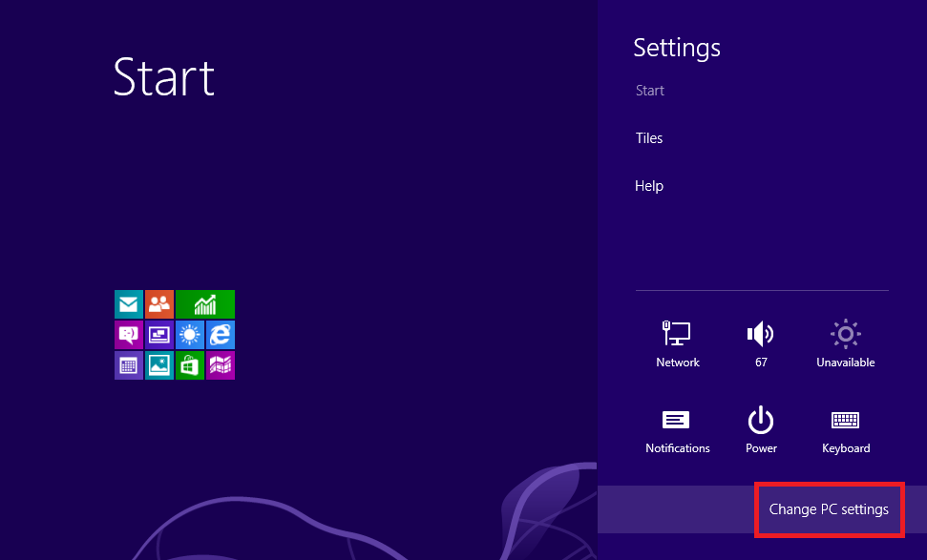This screenshot has width=927, height=560.
Task: Launch the Internet Explorer tile
Action: point(221,335)
